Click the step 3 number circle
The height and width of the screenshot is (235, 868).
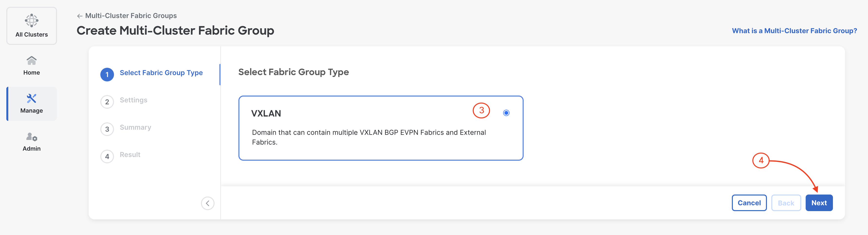point(107,129)
